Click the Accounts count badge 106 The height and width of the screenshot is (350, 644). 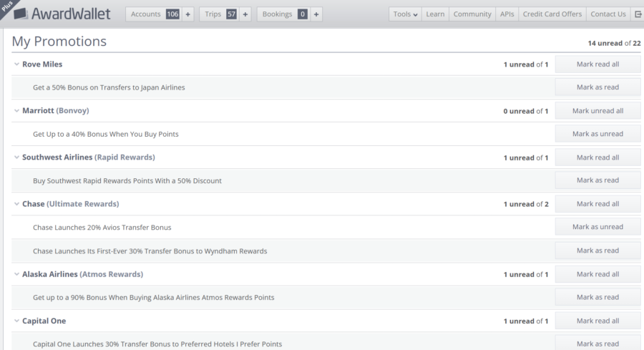(172, 14)
